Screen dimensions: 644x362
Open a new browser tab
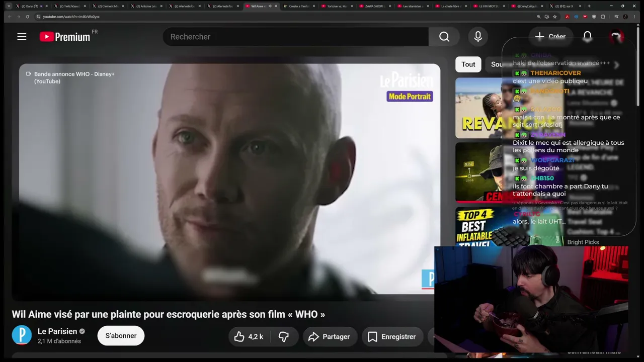click(x=589, y=6)
